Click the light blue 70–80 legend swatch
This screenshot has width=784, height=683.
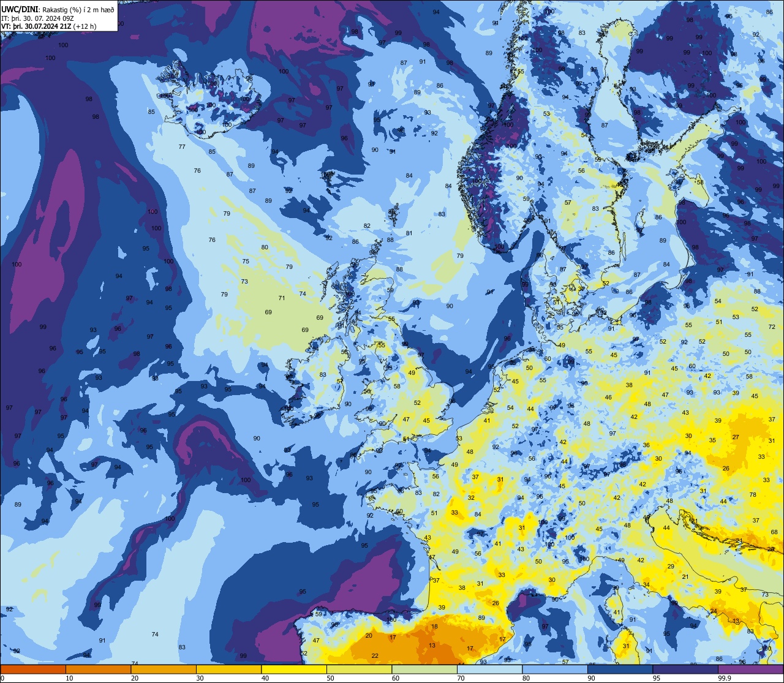[x=489, y=669]
